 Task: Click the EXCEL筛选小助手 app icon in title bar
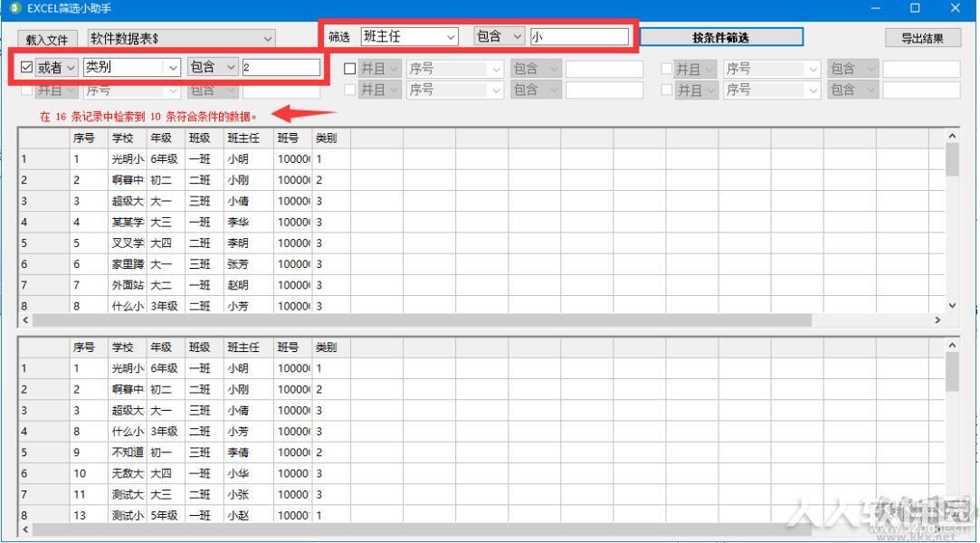tap(14, 8)
